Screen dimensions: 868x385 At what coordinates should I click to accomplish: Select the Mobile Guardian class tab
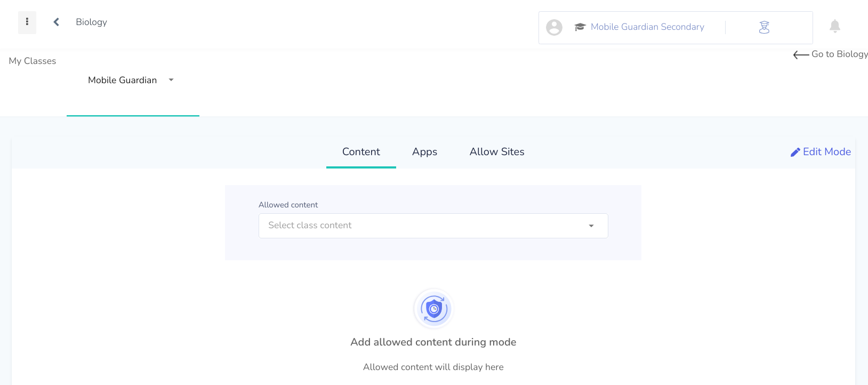tap(133, 81)
